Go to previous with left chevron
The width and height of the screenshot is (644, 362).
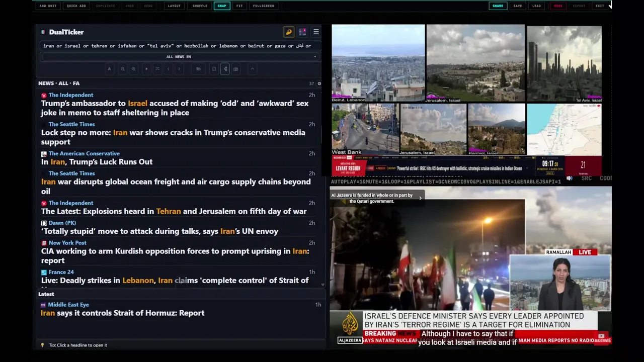click(x=168, y=69)
